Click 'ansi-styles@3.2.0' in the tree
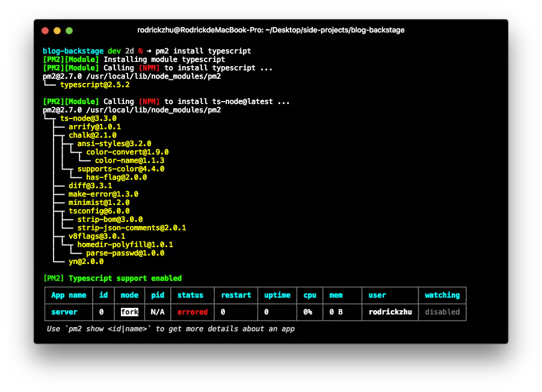 point(114,144)
